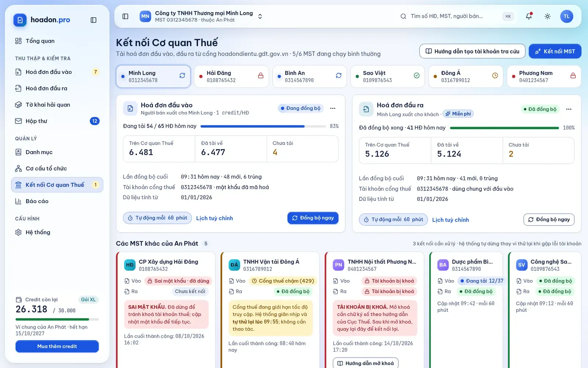Open Cơ cấu tổ chức page
588x368 pixels.
point(57,169)
